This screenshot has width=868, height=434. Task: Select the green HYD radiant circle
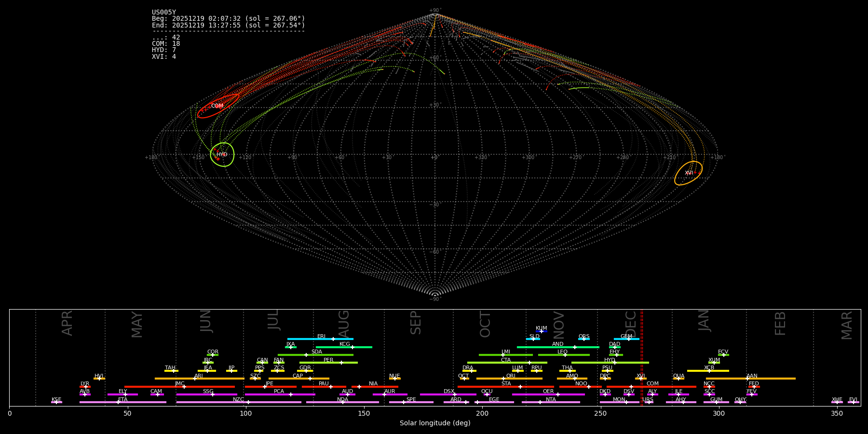click(x=222, y=155)
